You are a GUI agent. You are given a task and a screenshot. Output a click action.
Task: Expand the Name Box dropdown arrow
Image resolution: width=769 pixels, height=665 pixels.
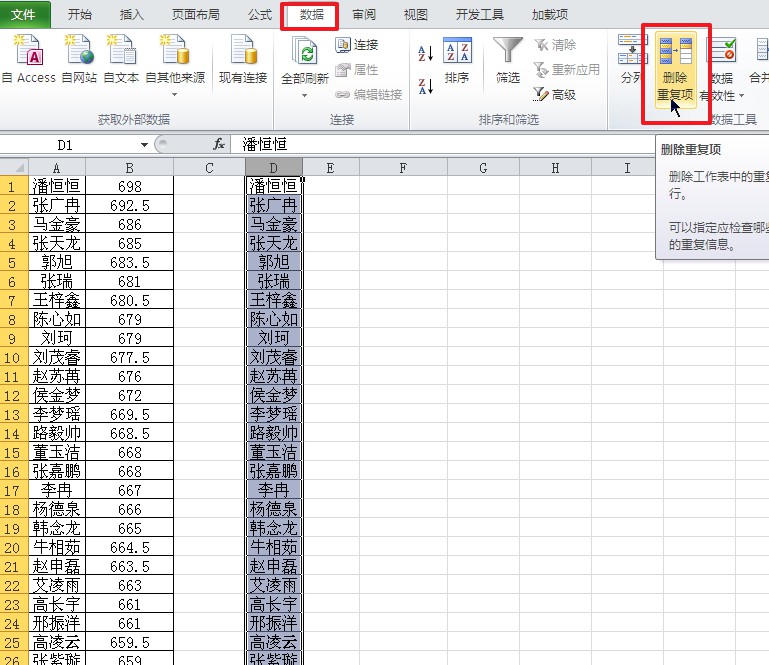144,145
